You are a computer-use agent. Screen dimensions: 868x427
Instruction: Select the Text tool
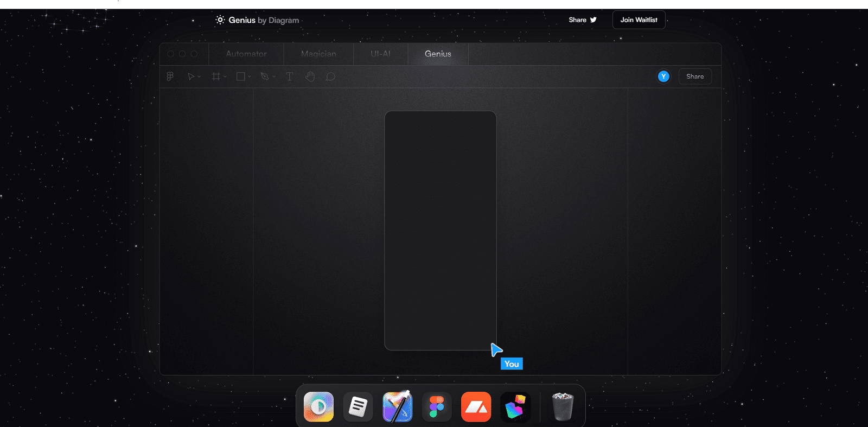290,77
